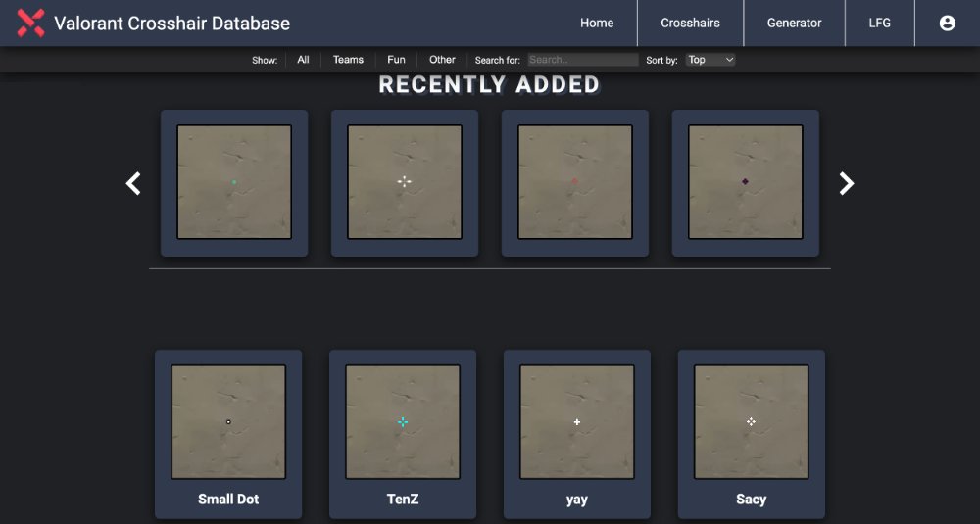The image size is (980, 524).
Task: Open the Home page
Action: (597, 23)
